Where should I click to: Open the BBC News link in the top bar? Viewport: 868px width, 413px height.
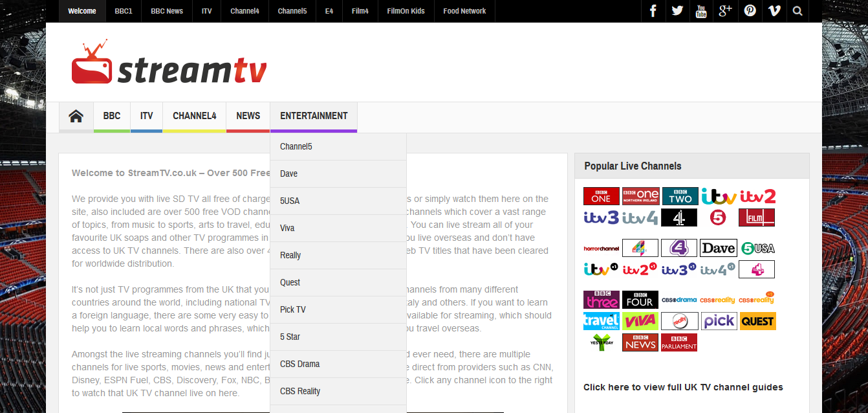tap(167, 11)
